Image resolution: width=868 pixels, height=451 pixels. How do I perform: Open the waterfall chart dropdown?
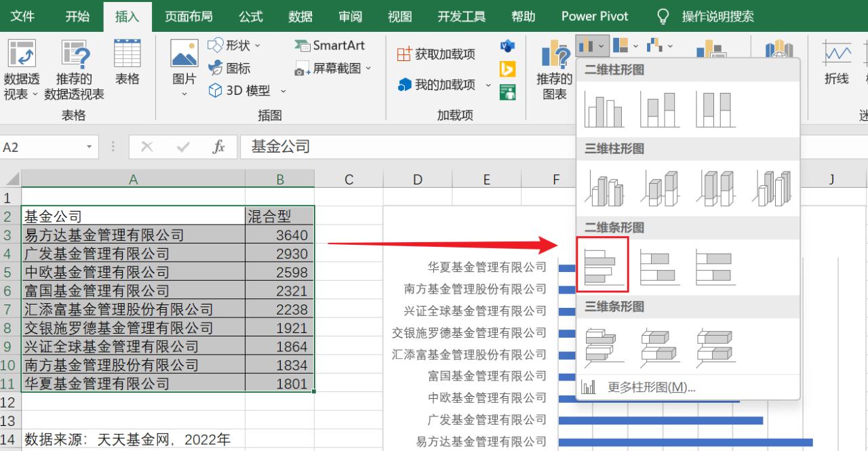[x=659, y=46]
